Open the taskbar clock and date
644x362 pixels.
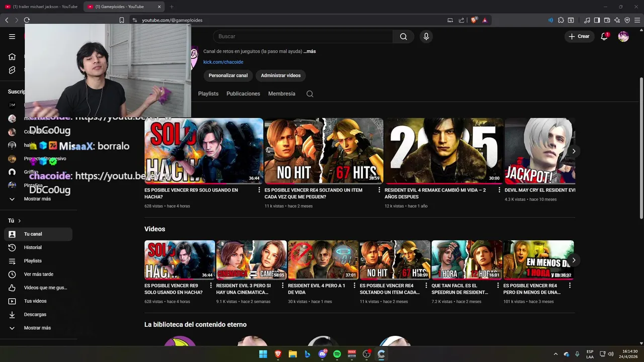tap(629, 354)
